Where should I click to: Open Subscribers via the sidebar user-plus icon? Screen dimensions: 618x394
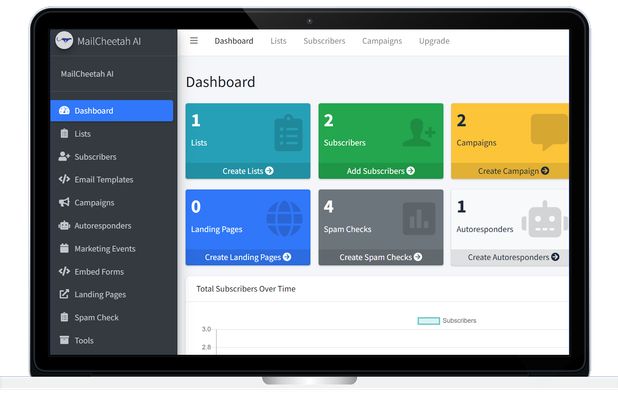(x=64, y=156)
